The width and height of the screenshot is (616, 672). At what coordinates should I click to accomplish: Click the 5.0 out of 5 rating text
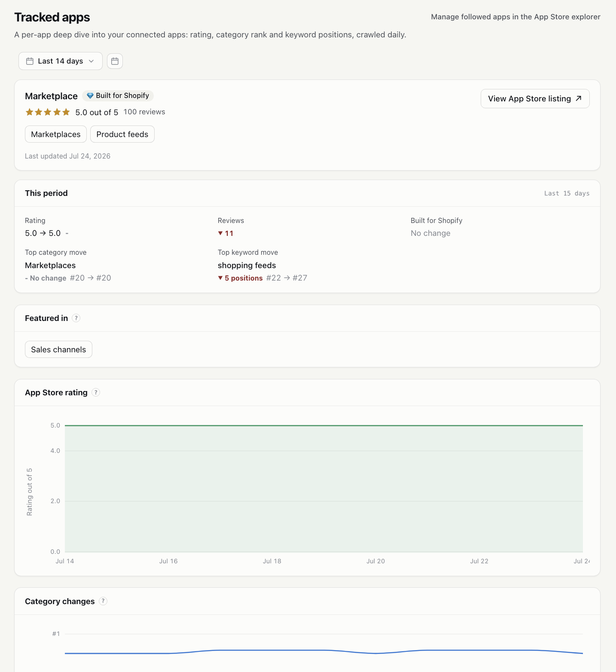[97, 112]
